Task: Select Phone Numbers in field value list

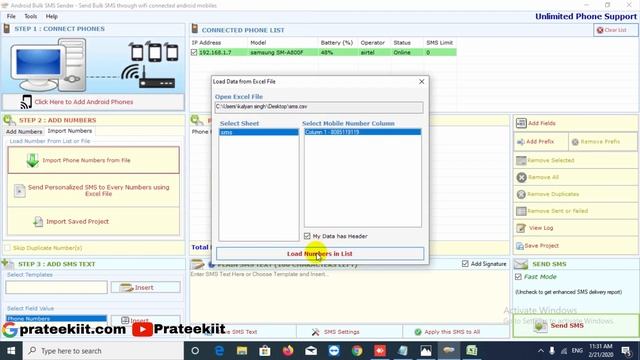Action: (56, 318)
